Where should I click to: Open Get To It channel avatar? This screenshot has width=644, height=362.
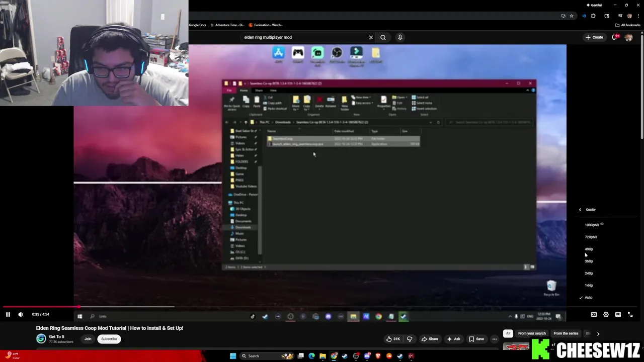click(41, 339)
